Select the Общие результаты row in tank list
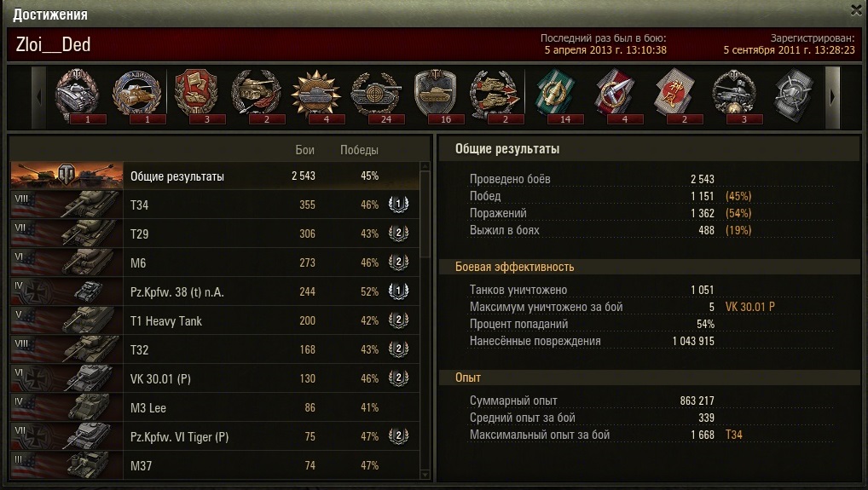 pyautogui.click(x=215, y=176)
